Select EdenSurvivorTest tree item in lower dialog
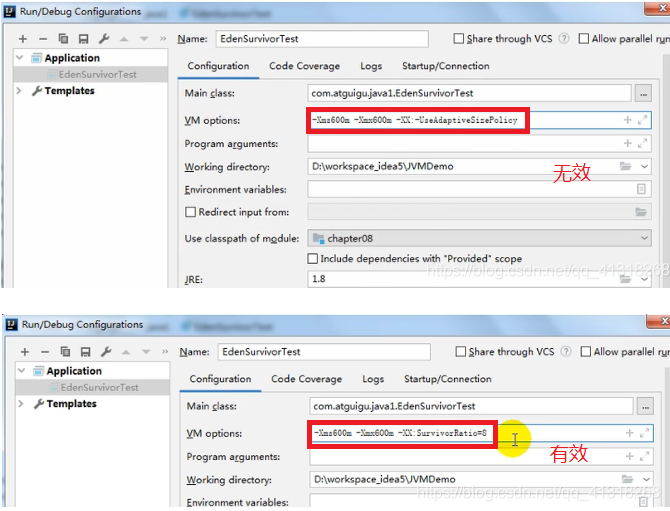Viewport: 670px width, 511px height. tap(99, 387)
